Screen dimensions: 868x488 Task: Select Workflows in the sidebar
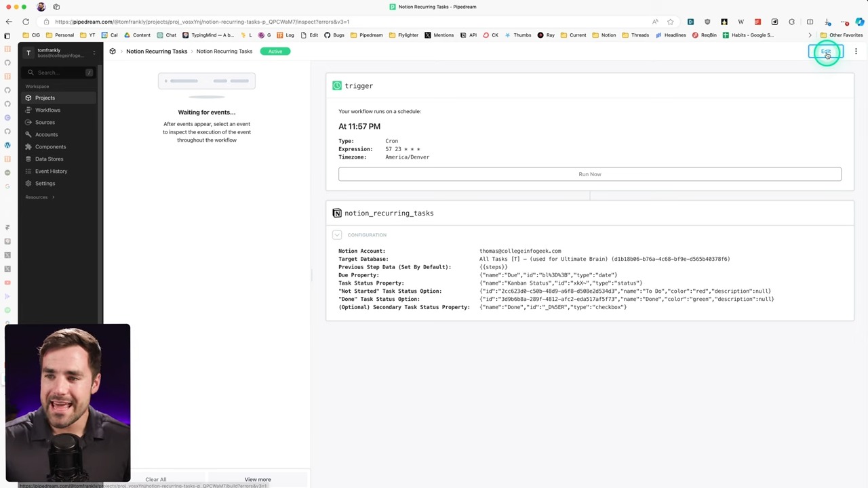(47, 110)
